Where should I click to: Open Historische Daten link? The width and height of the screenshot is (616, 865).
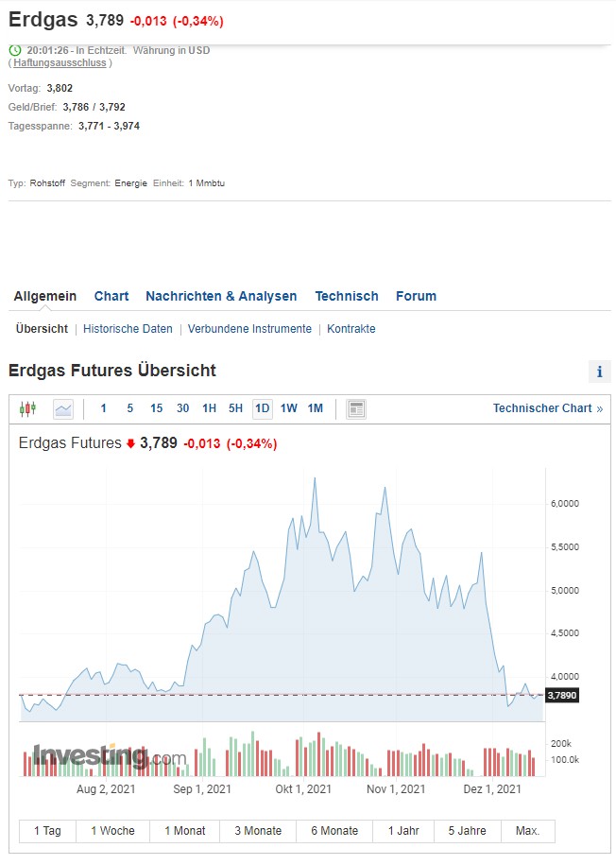click(128, 329)
